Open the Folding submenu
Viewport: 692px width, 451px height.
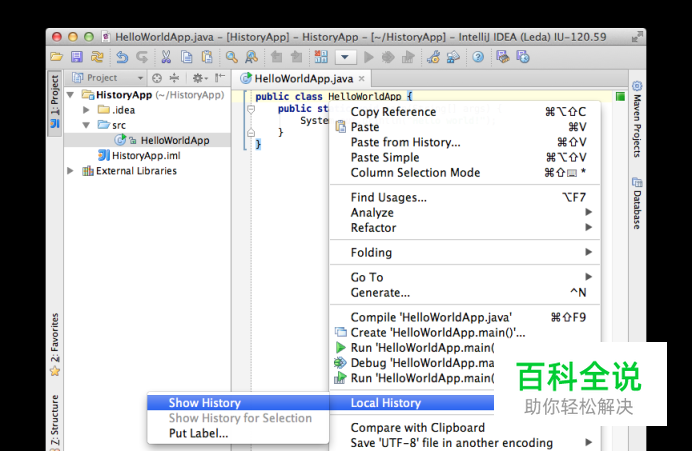pos(464,252)
